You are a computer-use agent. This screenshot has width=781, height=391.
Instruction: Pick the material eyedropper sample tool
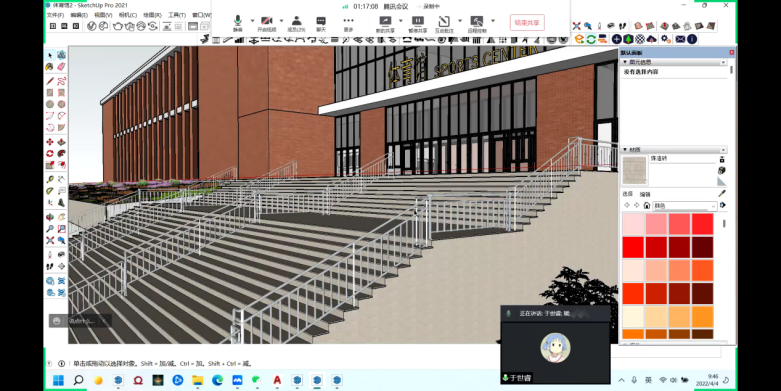point(722,193)
